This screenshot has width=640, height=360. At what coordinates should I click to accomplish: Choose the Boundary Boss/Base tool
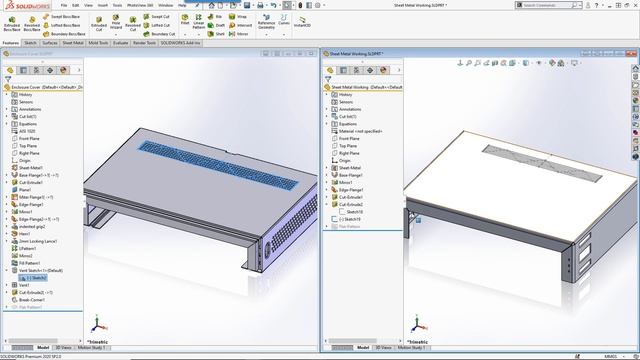[x=64, y=34]
